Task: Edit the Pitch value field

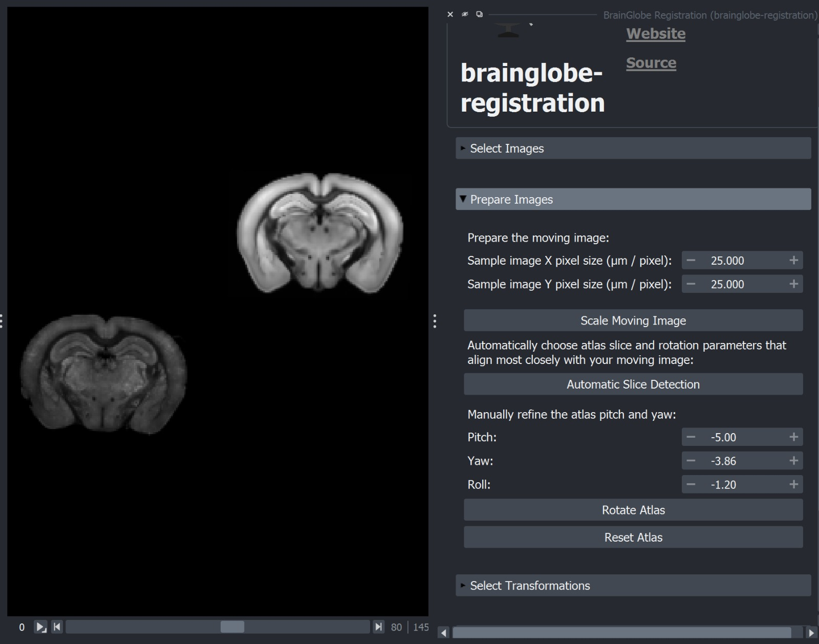Action: click(742, 437)
